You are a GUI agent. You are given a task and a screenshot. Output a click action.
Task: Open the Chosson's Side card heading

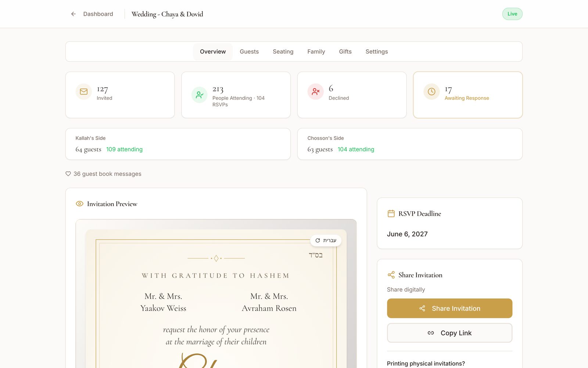tap(326, 138)
